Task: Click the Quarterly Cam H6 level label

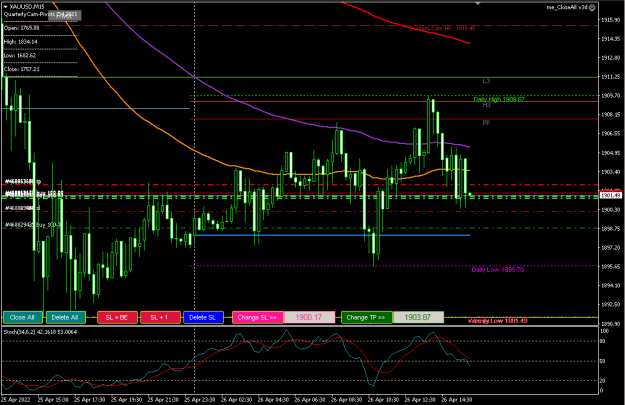Action: 442,28
